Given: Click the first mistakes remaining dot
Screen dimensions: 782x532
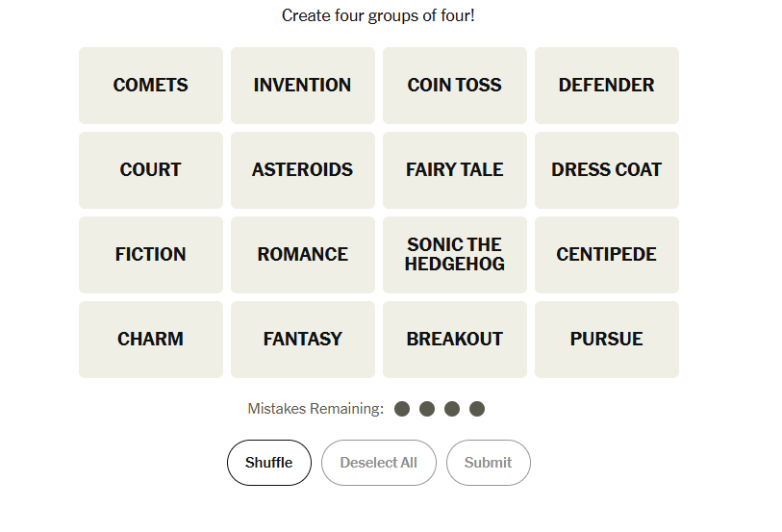Looking at the screenshot, I should (402, 409).
